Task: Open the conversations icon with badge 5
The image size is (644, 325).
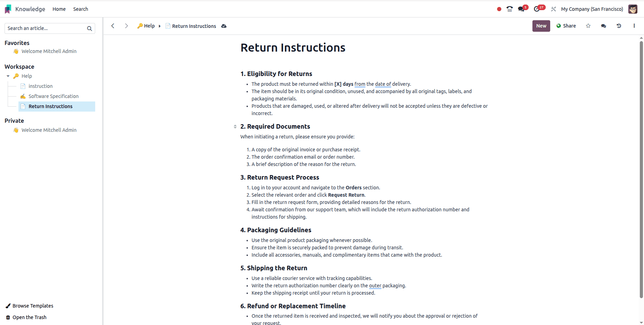Action: pyautogui.click(x=521, y=9)
